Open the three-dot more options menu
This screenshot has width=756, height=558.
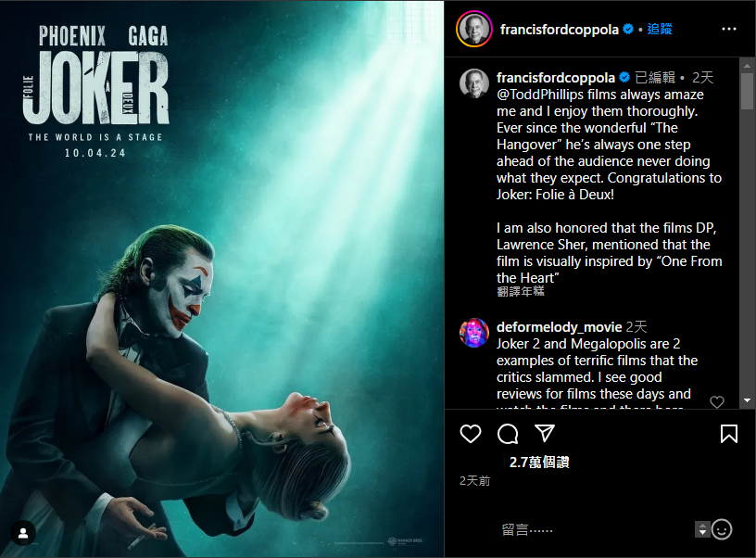click(x=729, y=29)
